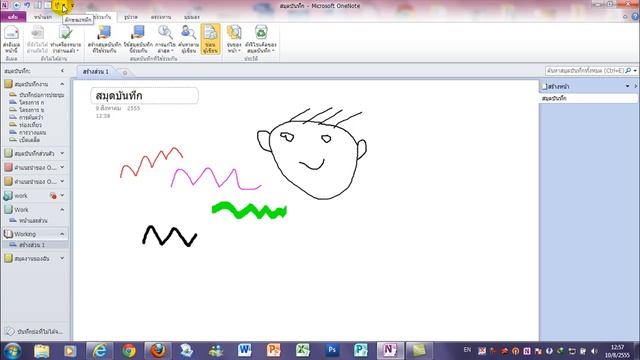
Task: Collapse the first notebook สมุดบันทึกงาน
Action: point(62,84)
